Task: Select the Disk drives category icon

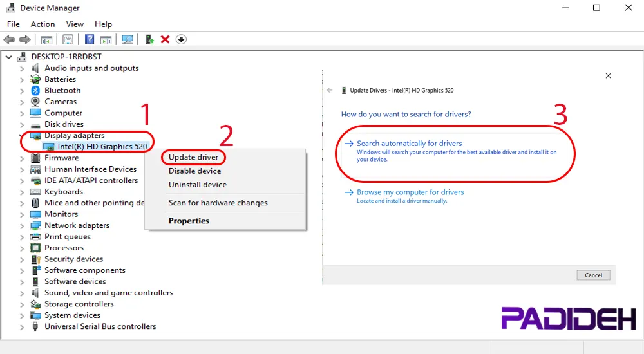Action: click(x=35, y=124)
